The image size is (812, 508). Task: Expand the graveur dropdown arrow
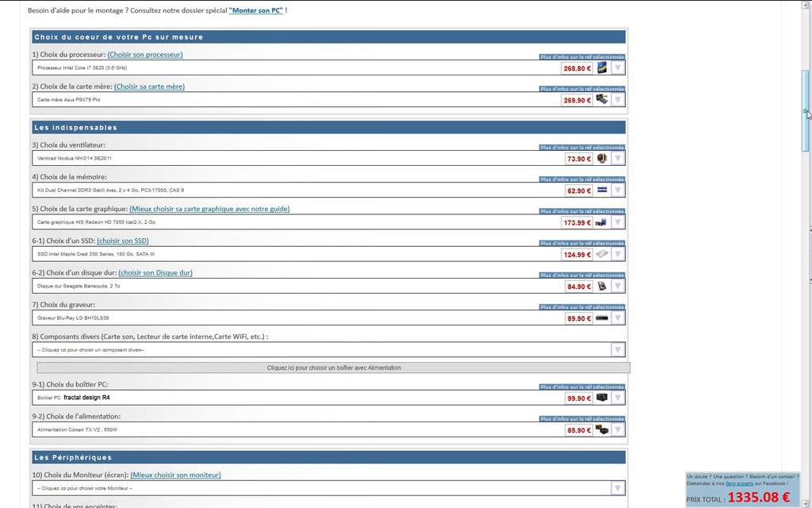[x=617, y=318]
